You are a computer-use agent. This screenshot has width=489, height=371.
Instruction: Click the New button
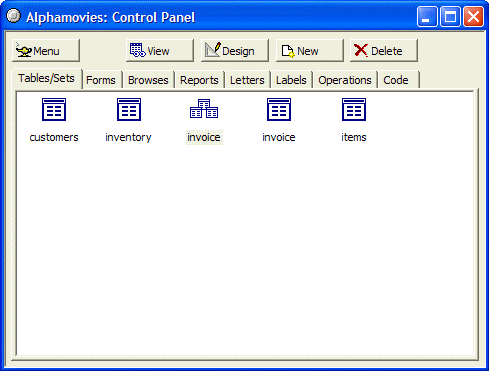310,51
